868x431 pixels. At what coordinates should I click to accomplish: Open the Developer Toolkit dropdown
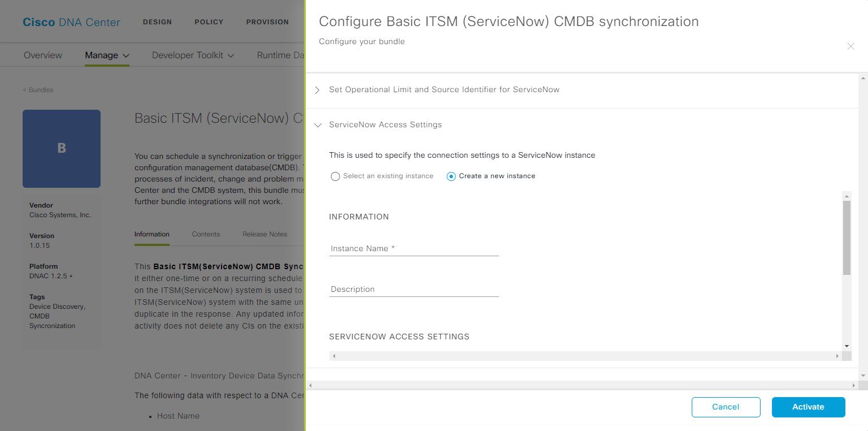coord(193,55)
